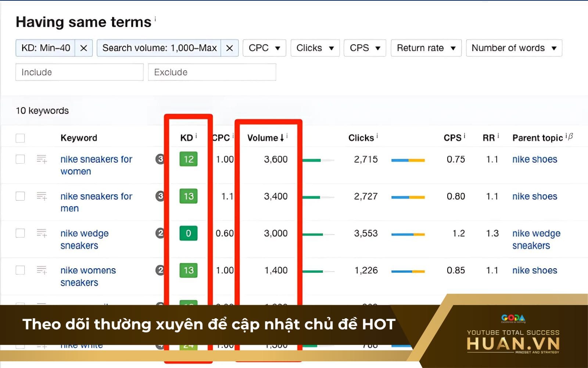
Task: Remove the Search volume 1,000–Max filter
Action: coord(229,48)
